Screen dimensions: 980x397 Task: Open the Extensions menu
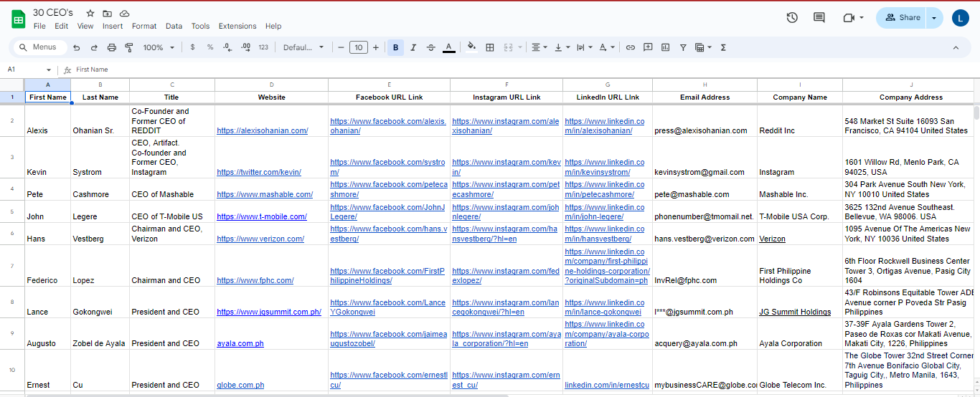pos(237,26)
